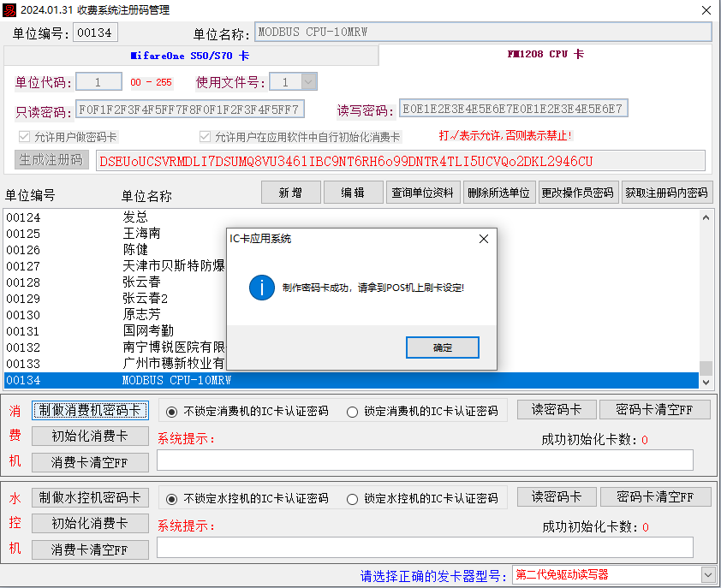
Task: Select 不锁定水控机的IC卡认证密码 radio option
Action: [171, 498]
